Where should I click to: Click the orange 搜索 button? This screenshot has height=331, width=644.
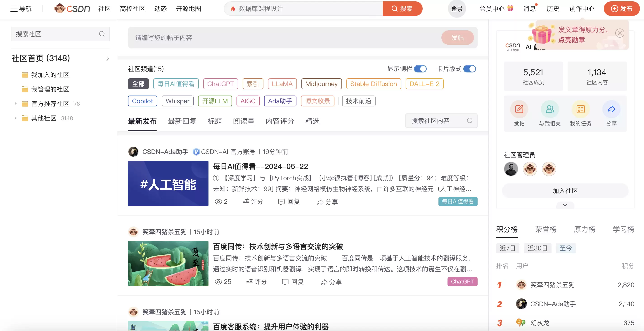click(402, 9)
